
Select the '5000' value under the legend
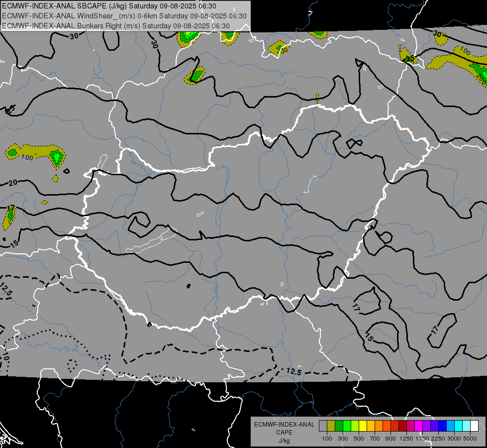pyautogui.click(x=470, y=439)
